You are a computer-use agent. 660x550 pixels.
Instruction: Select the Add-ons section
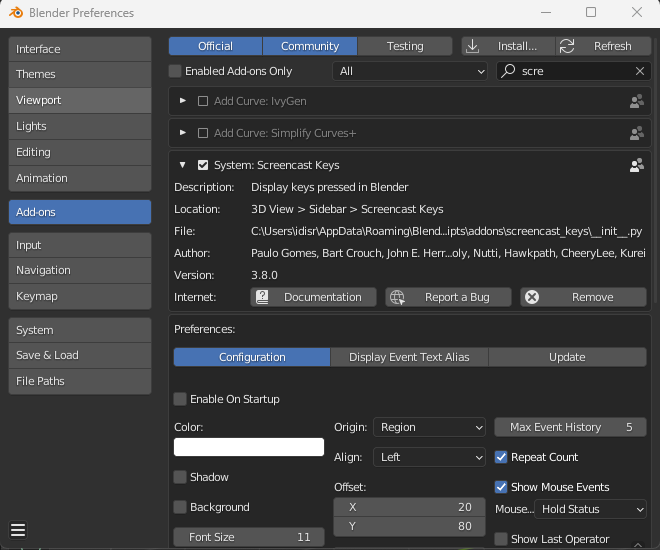pyautogui.click(x=80, y=212)
